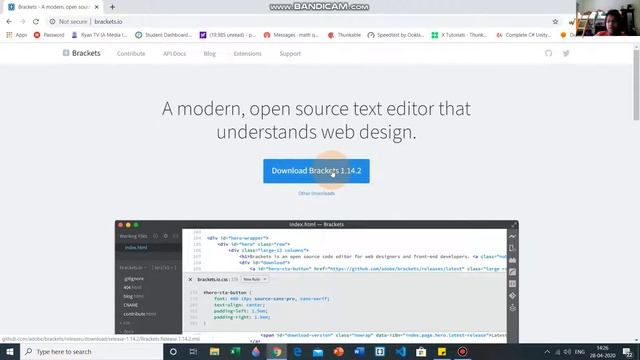Open Word from the taskbar
Viewport: 640px width, 360px height.
point(359,351)
